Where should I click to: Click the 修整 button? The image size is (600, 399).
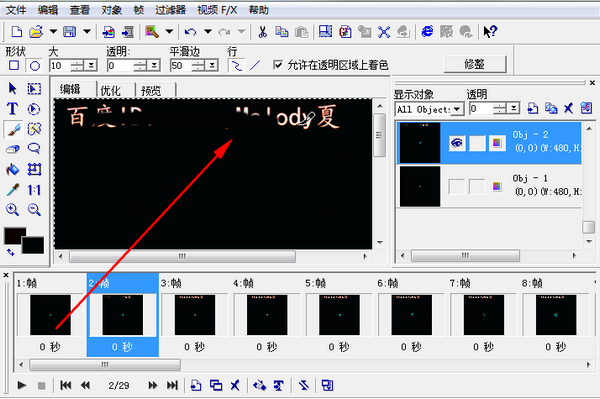pyautogui.click(x=475, y=64)
